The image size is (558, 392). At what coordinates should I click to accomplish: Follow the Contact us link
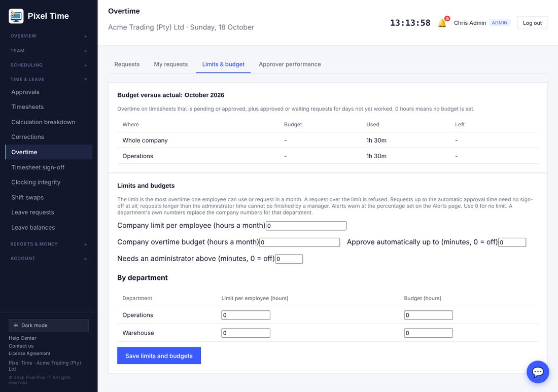click(21, 346)
